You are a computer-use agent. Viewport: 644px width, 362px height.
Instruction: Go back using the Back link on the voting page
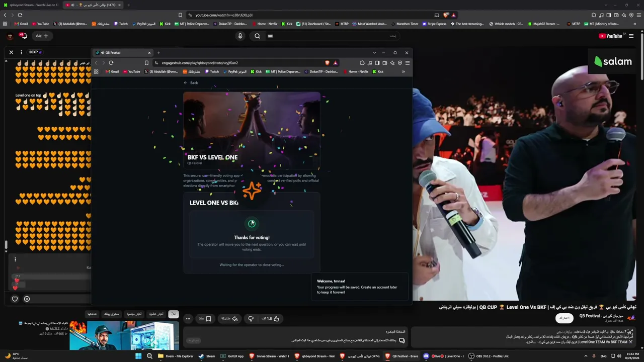click(x=191, y=82)
